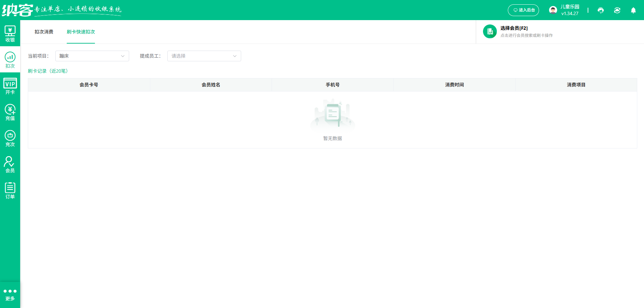644x308 pixels.
Task: Click the 儿童乐园 account avatar
Action: click(x=552, y=10)
